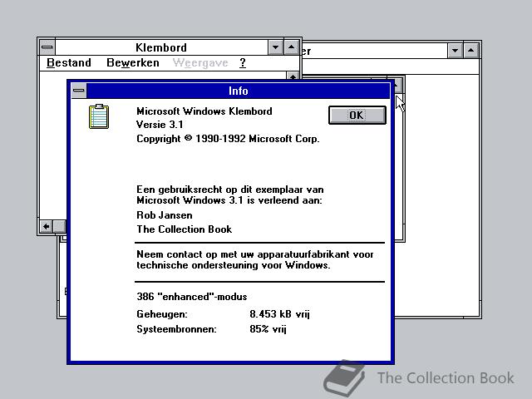Maximize the background window behind Klembord
This screenshot has height=399, width=532.
pyautogui.click(x=471, y=51)
